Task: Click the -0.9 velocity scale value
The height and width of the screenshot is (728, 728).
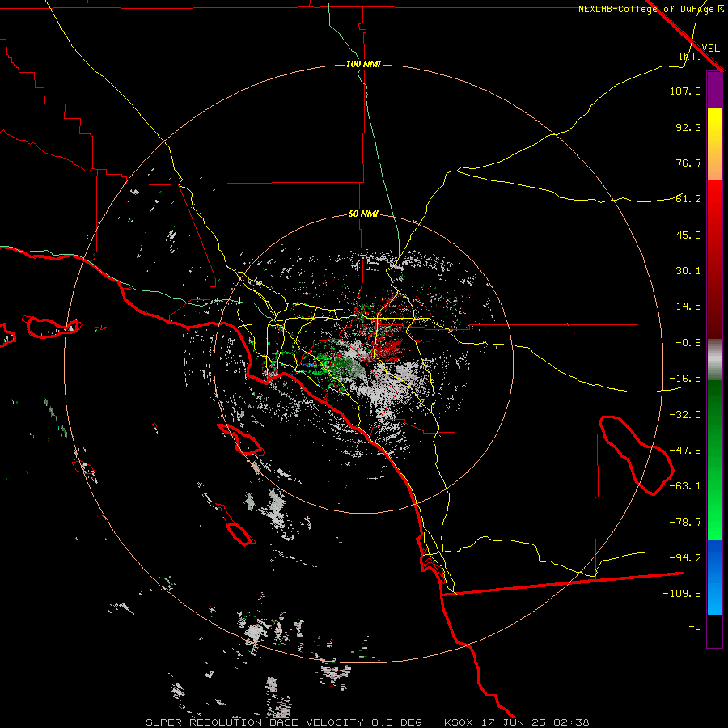Action: [x=688, y=343]
